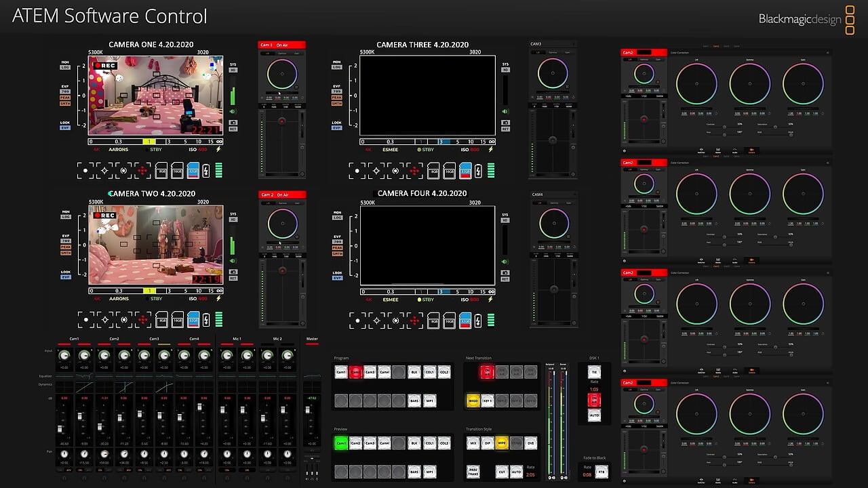Switch Program bus to Cam3

click(370, 372)
